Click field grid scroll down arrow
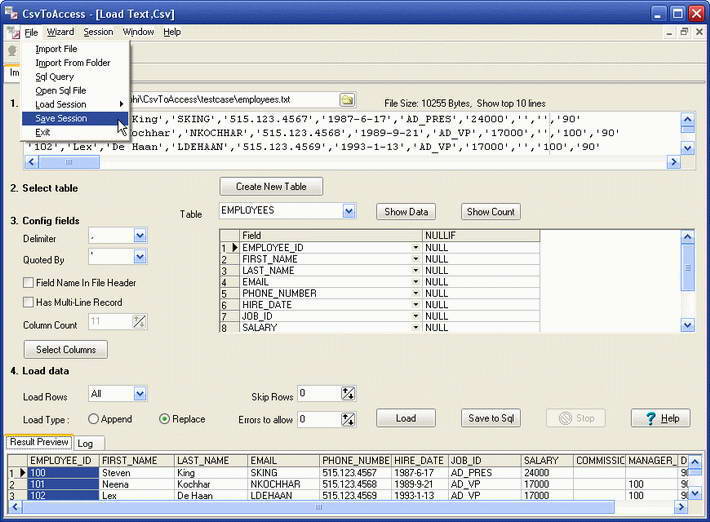 (x=687, y=325)
